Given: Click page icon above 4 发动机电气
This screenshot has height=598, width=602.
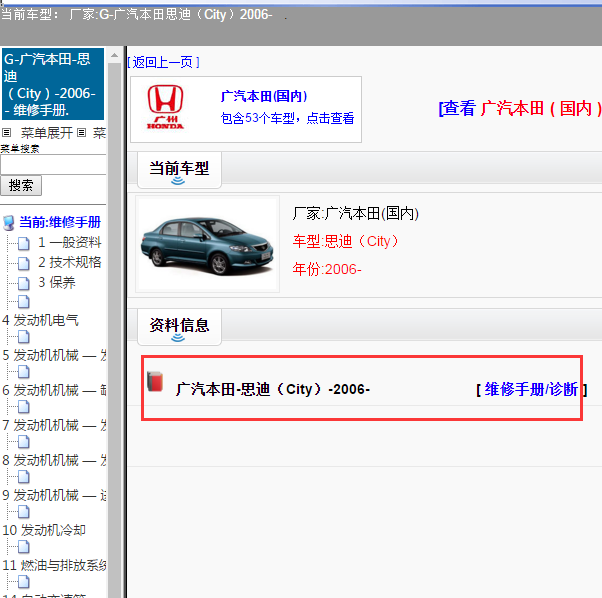Looking at the screenshot, I should tap(23, 302).
